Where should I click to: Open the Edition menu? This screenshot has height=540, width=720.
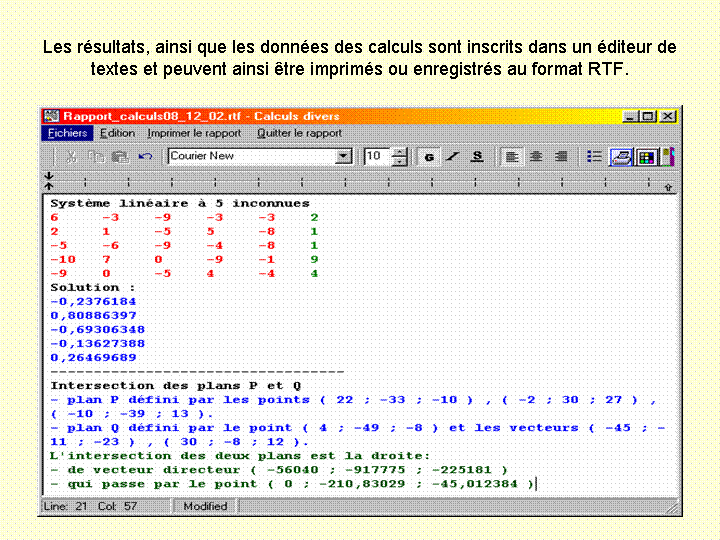pos(117,133)
